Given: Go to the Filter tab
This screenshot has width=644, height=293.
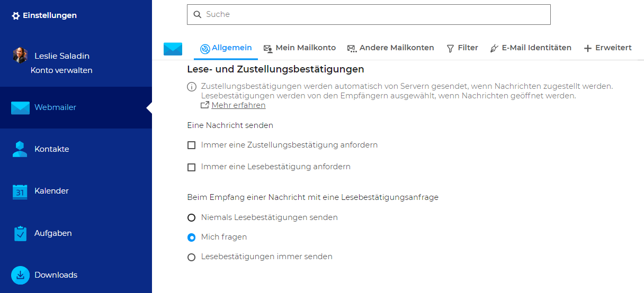Looking at the screenshot, I should tap(462, 48).
